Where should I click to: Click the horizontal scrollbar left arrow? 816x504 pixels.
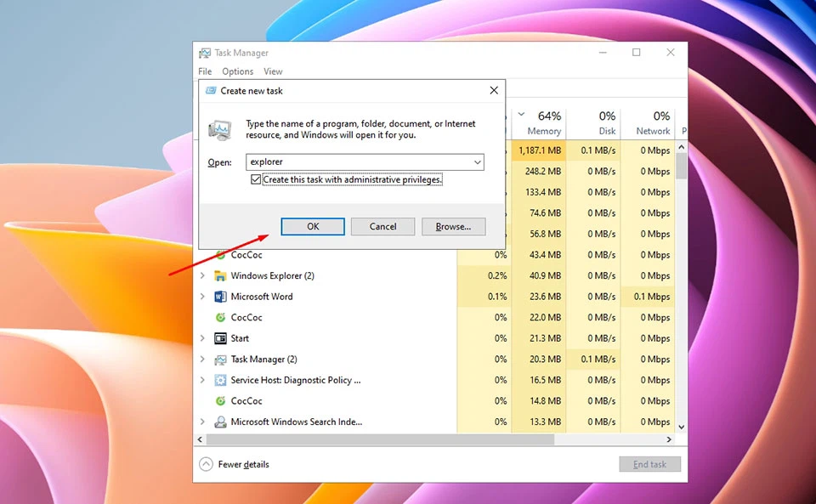point(201,439)
